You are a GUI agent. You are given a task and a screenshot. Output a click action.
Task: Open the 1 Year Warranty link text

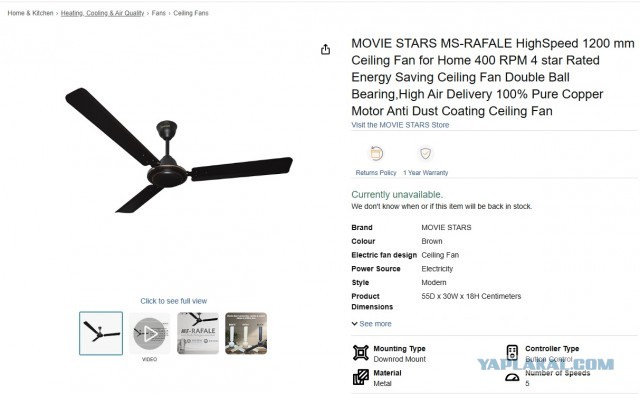[x=426, y=173]
